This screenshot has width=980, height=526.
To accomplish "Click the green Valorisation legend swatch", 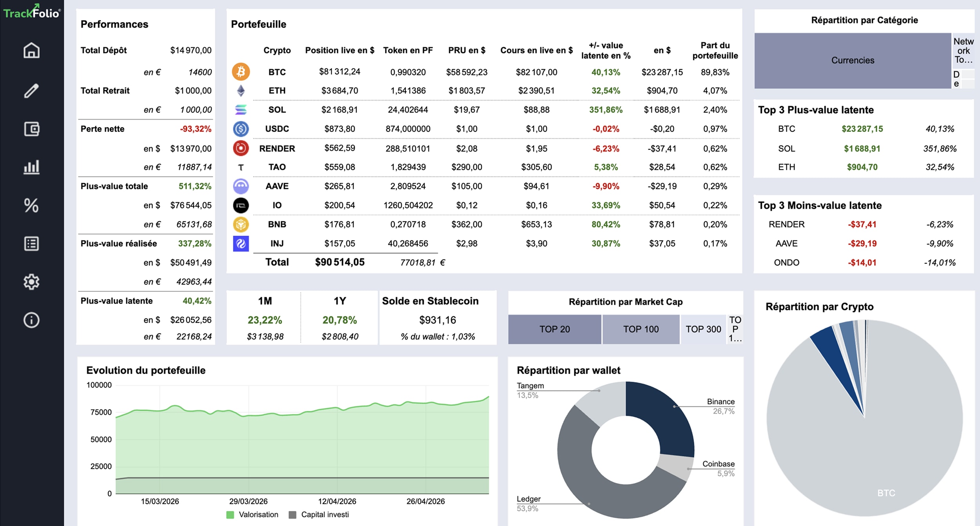I will (x=230, y=515).
